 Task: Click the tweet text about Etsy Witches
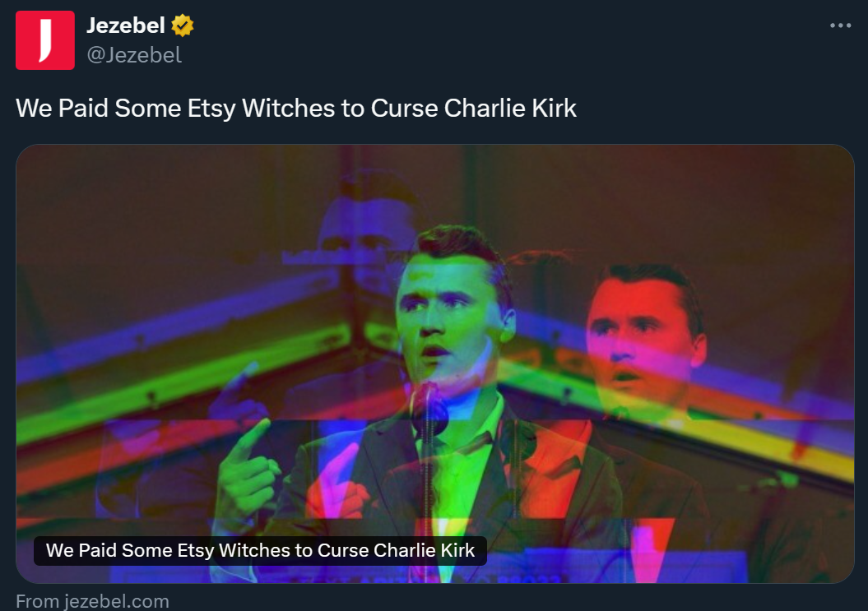pyautogui.click(x=296, y=108)
